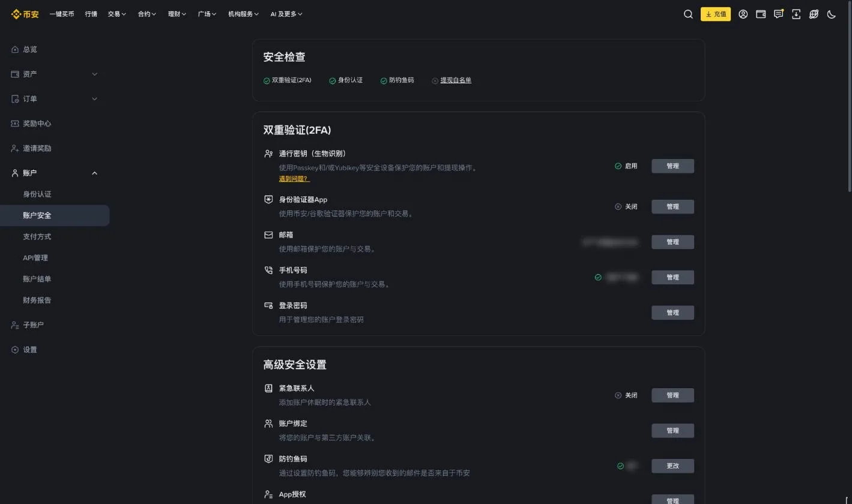Open the 交易 dropdown in the top navigation
The width and height of the screenshot is (852, 504).
pos(117,14)
